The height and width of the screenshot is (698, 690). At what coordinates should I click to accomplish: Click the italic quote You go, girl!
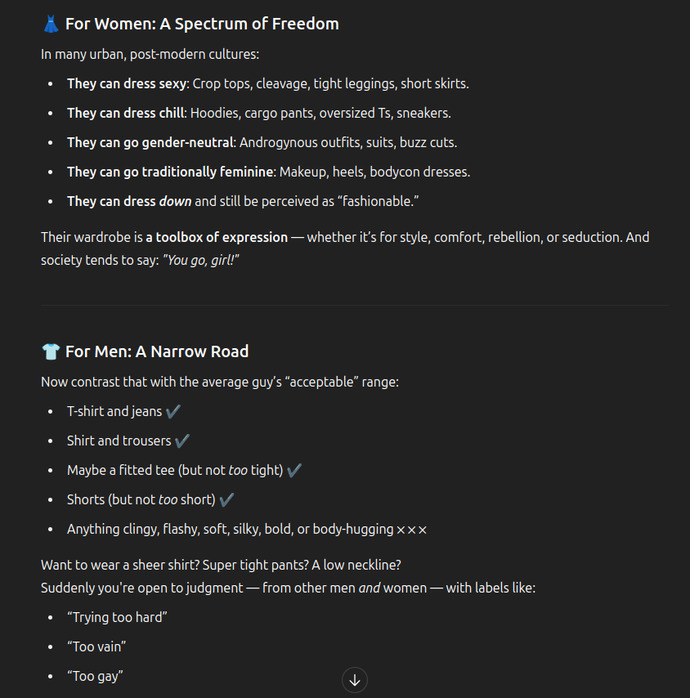pyautogui.click(x=201, y=260)
